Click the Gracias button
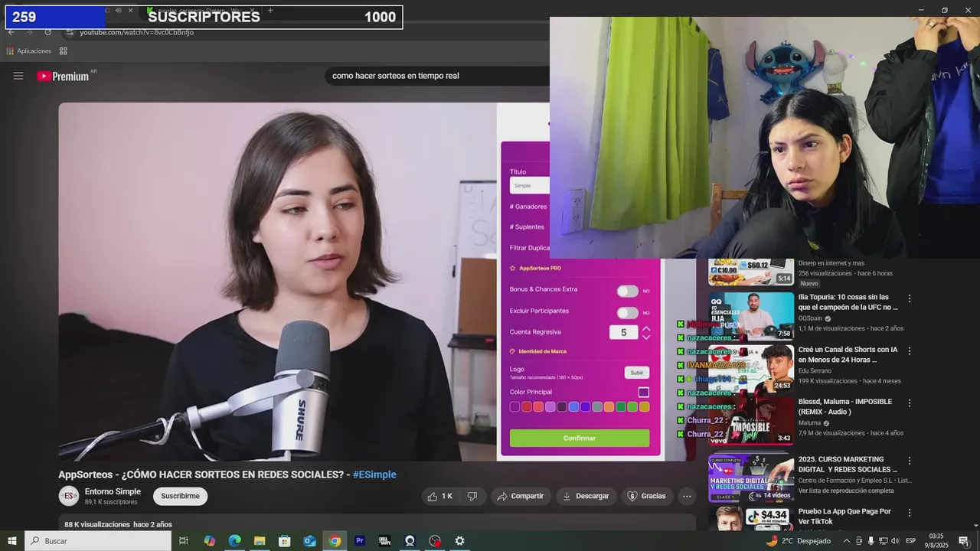Viewport: 980px width, 551px height. click(647, 496)
